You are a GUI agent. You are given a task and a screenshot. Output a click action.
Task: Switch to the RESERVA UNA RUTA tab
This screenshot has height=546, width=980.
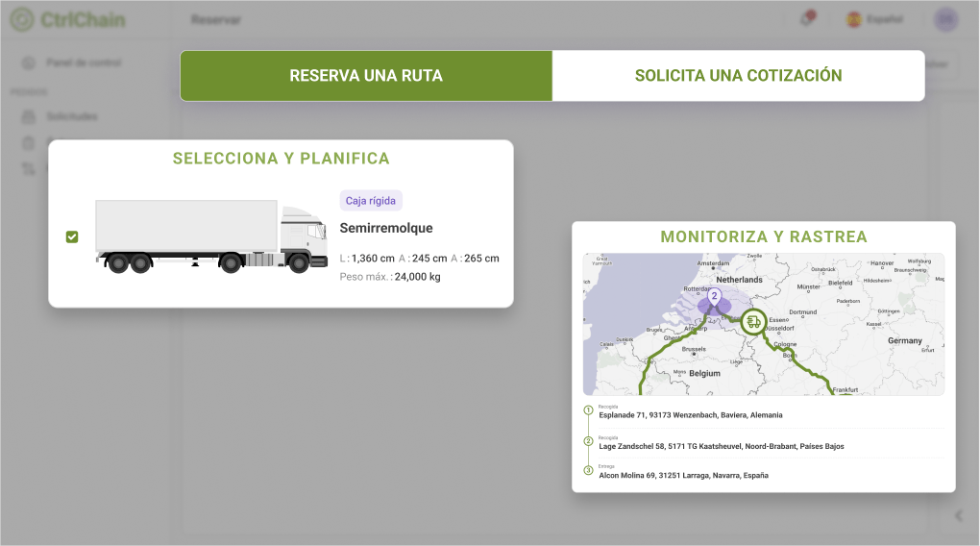366,76
